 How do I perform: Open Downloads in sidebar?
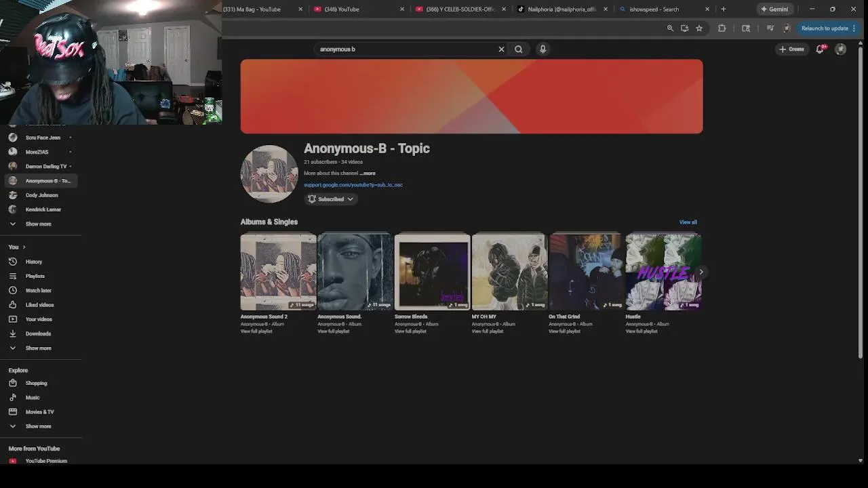41,333
